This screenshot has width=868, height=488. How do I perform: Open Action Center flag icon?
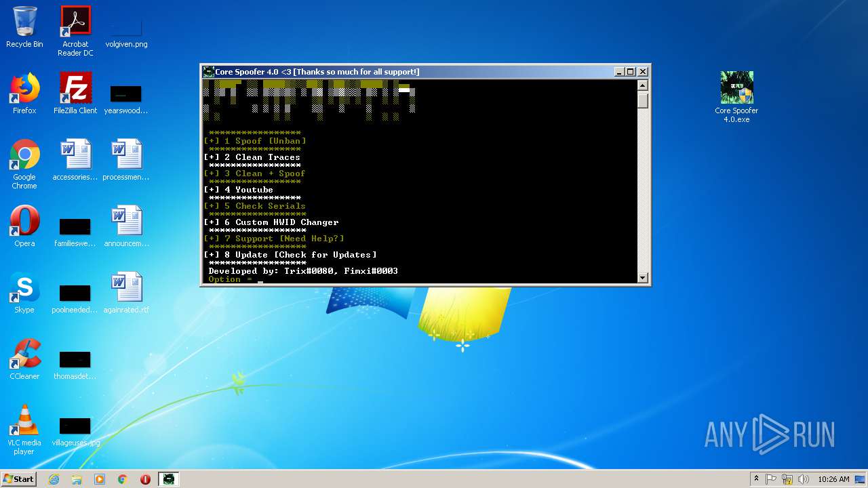pos(771,479)
